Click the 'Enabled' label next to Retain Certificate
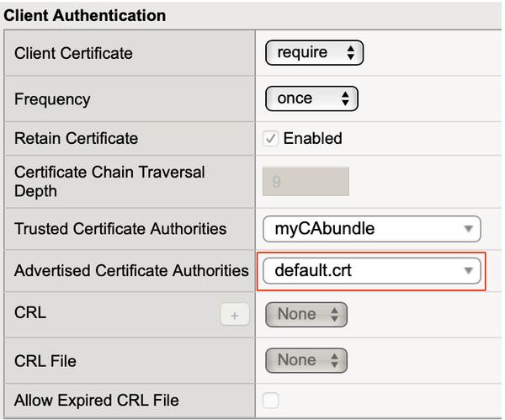505x420 pixels. click(x=312, y=139)
